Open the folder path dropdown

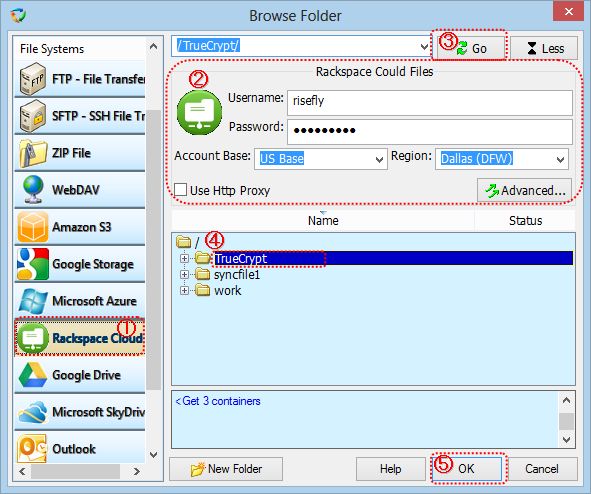point(424,47)
